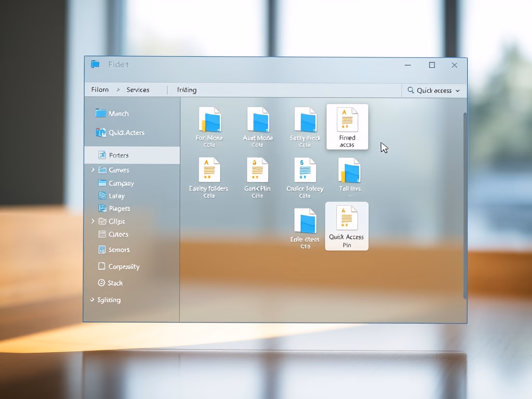
Task: Expand the Sgliting section chevron
Action: pos(92,300)
